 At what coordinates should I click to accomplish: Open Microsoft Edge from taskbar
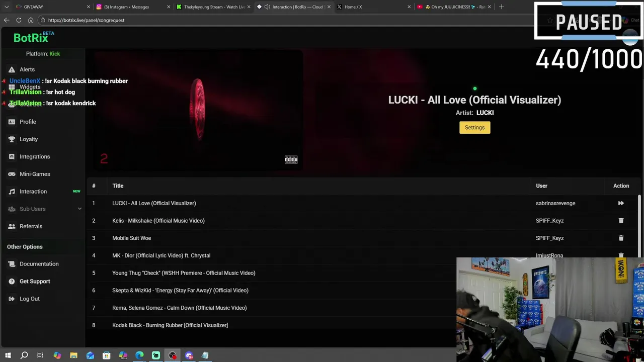coord(139,355)
